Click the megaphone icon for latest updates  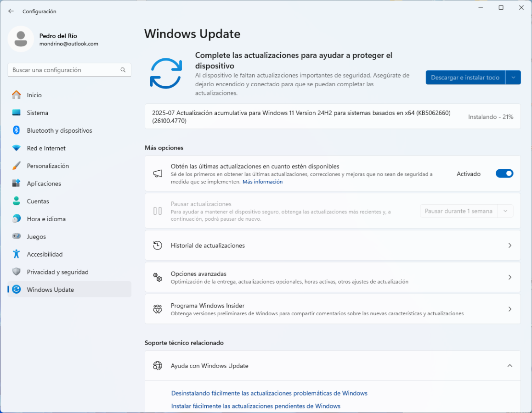(158, 174)
